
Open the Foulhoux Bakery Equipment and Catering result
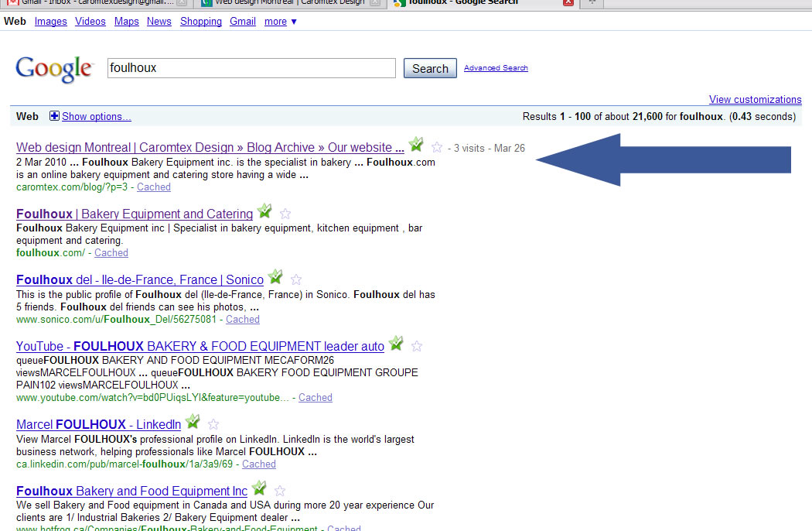point(135,214)
